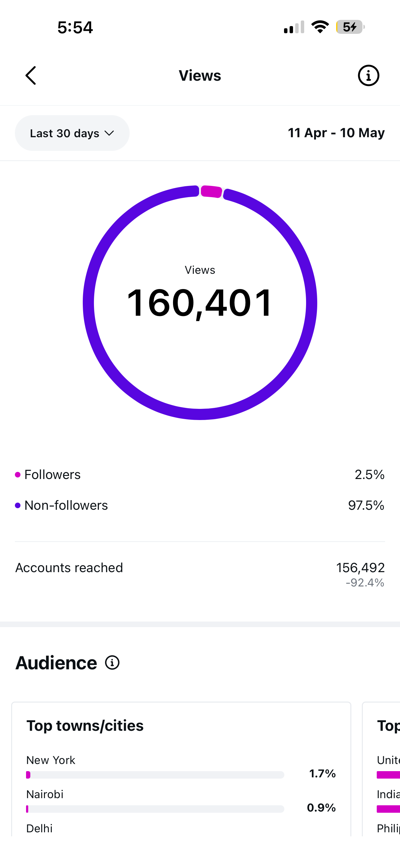400x868 pixels.
Task: Tap the pink Followers legend dot
Action: click(x=18, y=475)
